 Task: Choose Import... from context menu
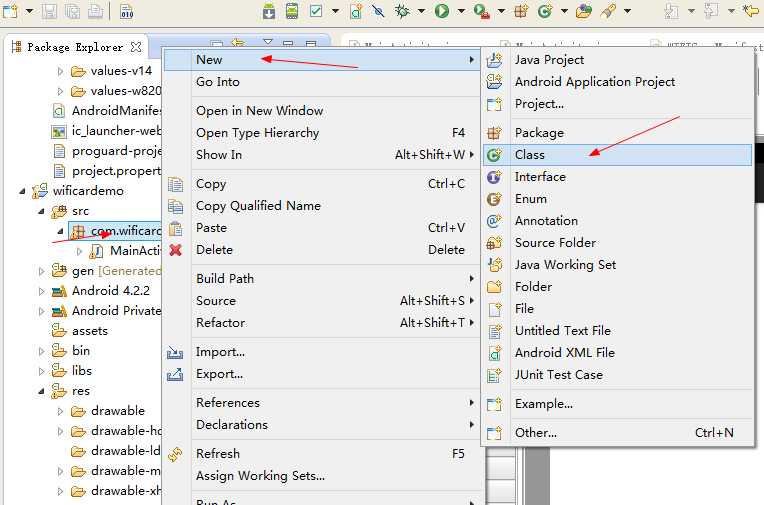tap(322, 352)
